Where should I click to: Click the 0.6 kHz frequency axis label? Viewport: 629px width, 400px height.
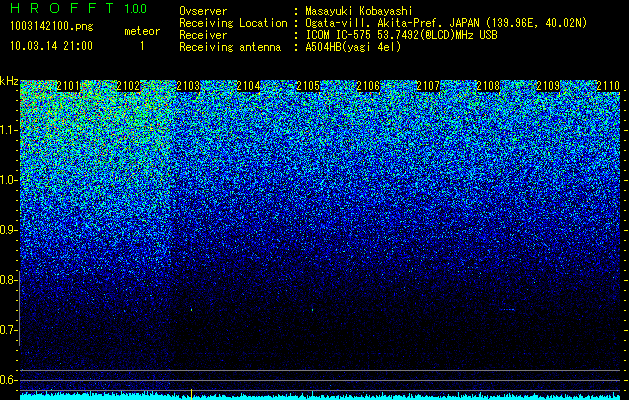coord(8,380)
